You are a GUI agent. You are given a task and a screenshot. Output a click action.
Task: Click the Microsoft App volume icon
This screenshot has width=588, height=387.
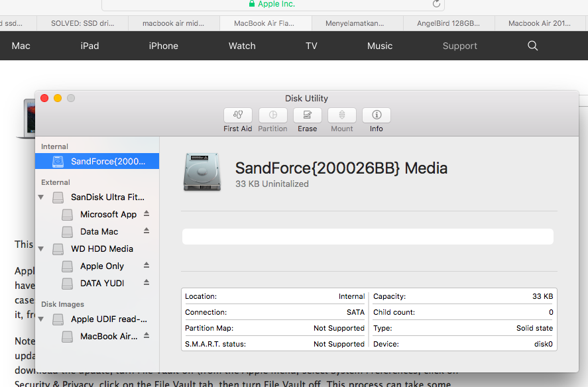67,215
